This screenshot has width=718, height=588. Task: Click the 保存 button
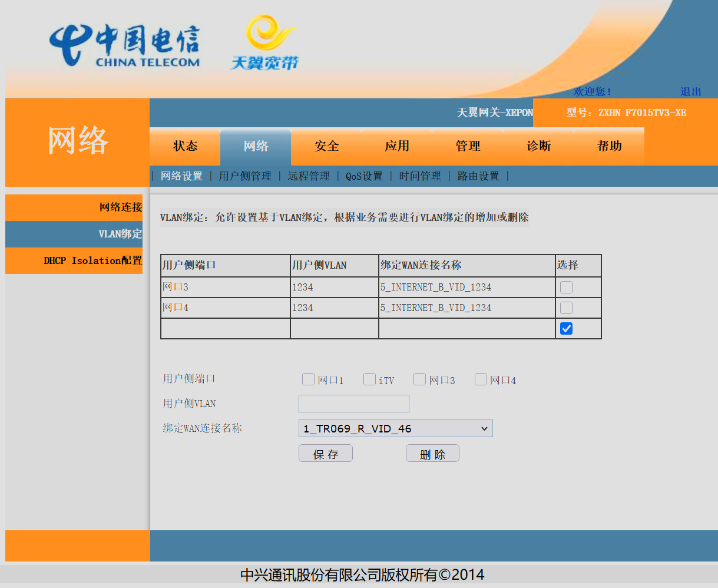pyautogui.click(x=326, y=454)
